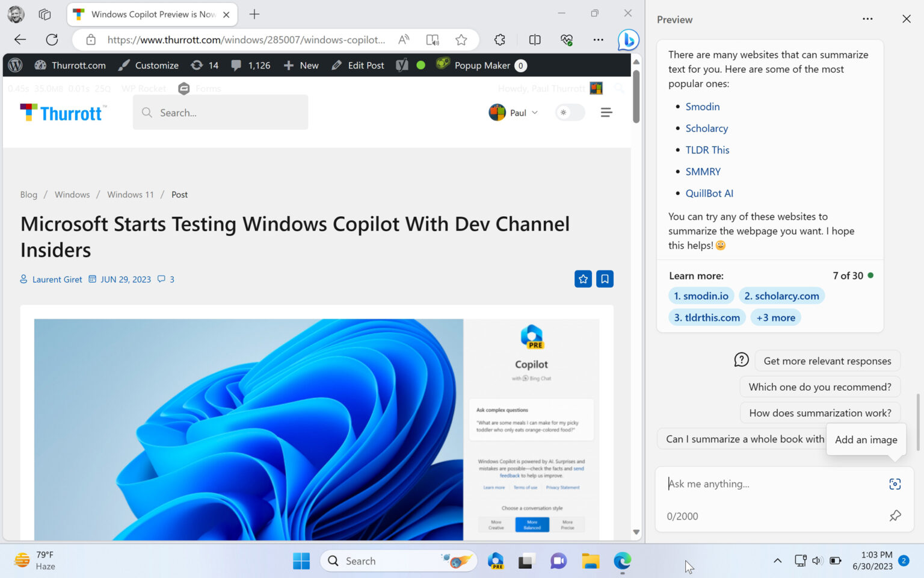Click the Read aloud icon
Screen dimensions: 924x578
[404, 40]
